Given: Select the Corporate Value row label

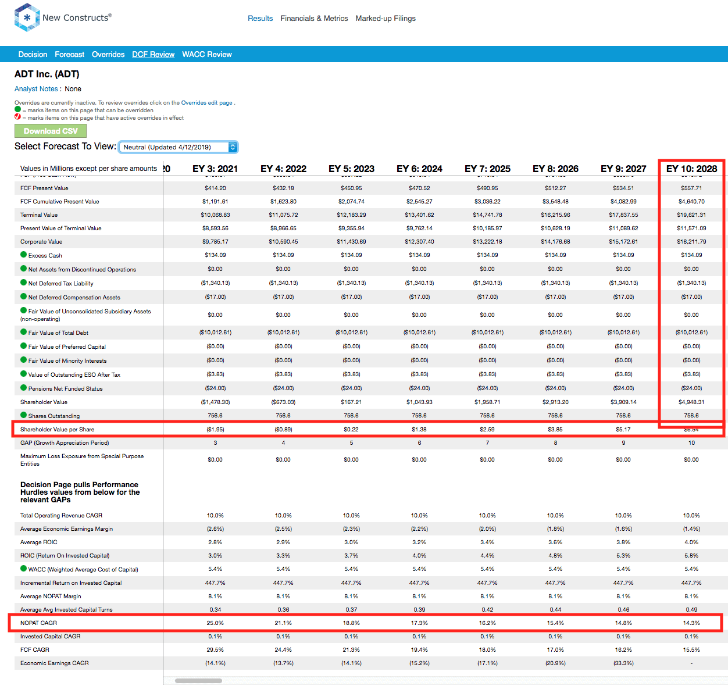Looking at the screenshot, I should [41, 242].
